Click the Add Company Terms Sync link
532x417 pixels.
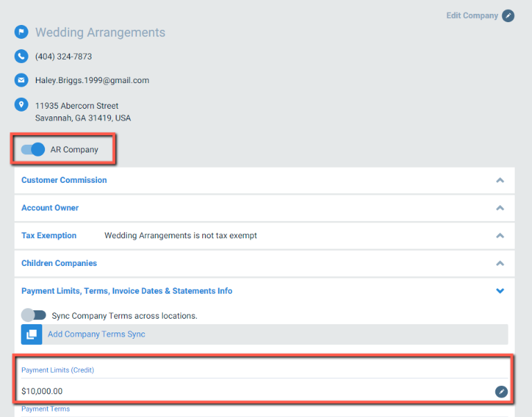pyautogui.click(x=96, y=334)
